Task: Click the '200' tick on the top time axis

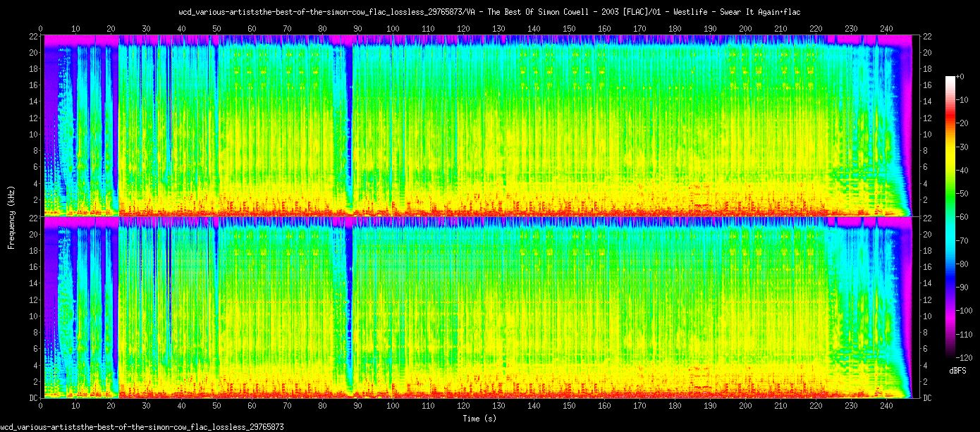Action: [x=745, y=28]
